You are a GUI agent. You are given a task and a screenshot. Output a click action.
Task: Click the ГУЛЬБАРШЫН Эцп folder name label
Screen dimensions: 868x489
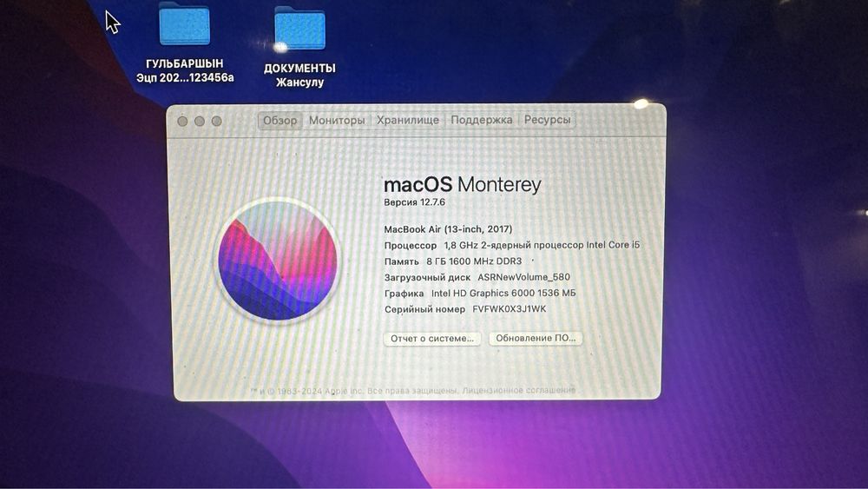click(185, 71)
